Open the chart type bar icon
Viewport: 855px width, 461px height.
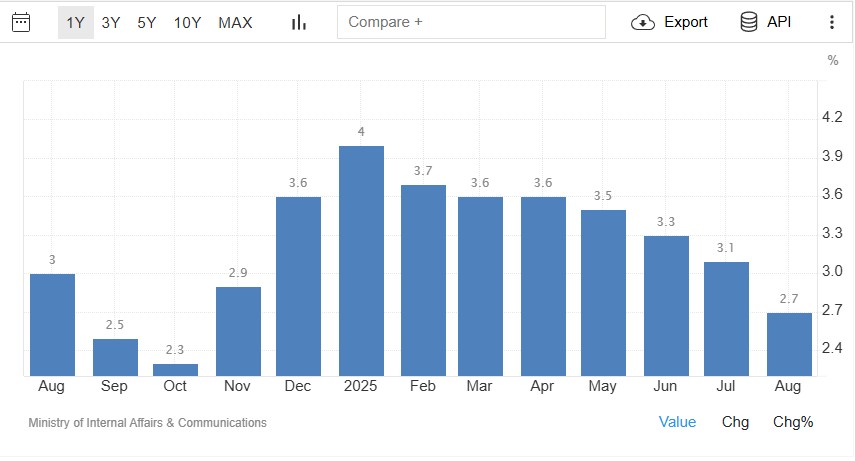(x=298, y=22)
